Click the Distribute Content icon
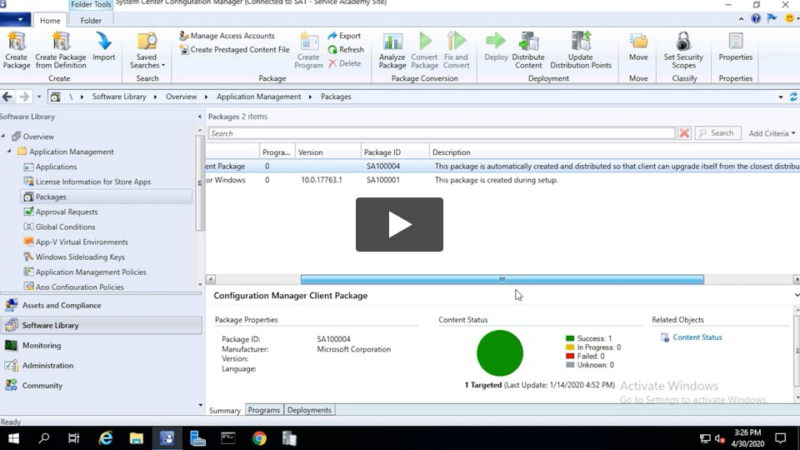 [528, 42]
